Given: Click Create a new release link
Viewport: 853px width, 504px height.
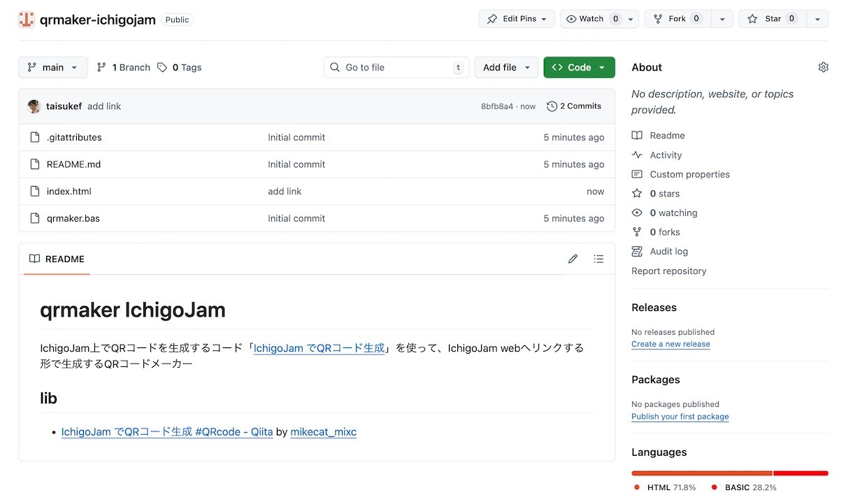Looking at the screenshot, I should (x=671, y=344).
